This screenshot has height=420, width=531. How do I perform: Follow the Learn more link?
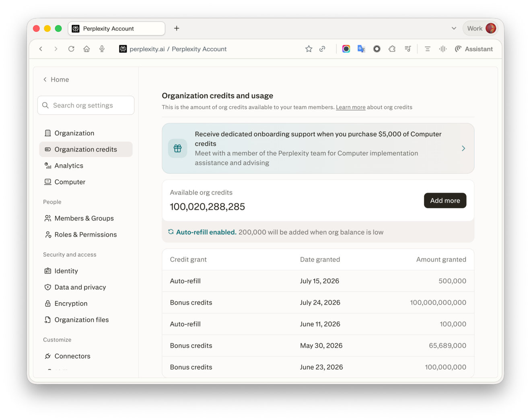(350, 107)
